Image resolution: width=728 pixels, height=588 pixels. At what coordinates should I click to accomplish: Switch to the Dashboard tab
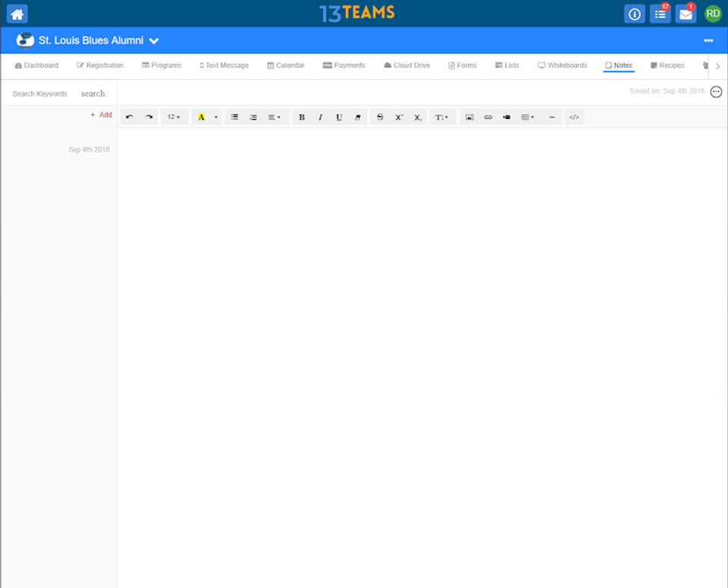[x=36, y=65]
